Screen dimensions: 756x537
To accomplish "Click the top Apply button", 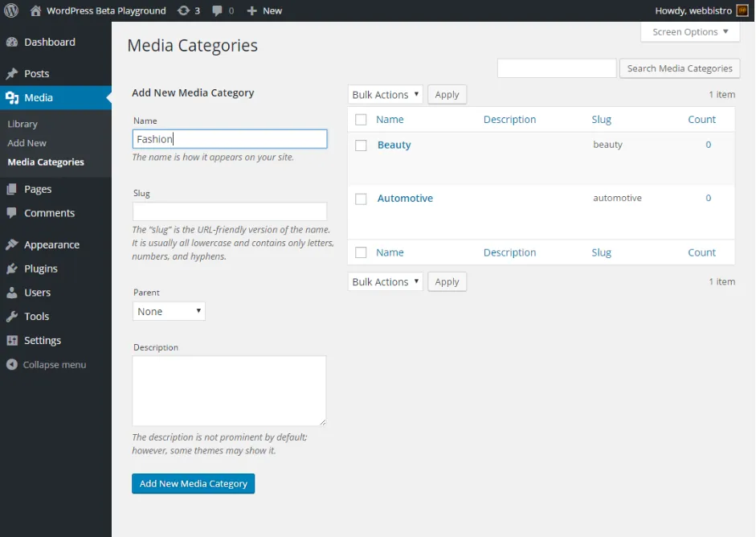I will (447, 95).
